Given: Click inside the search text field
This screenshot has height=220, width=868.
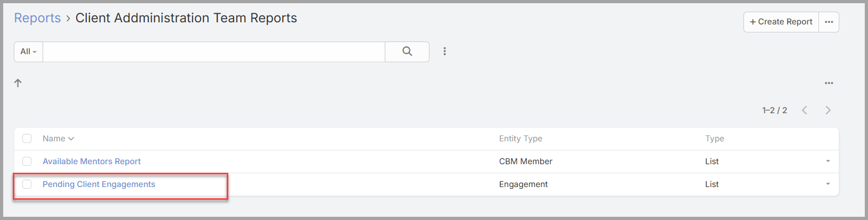Looking at the screenshot, I should (x=214, y=52).
